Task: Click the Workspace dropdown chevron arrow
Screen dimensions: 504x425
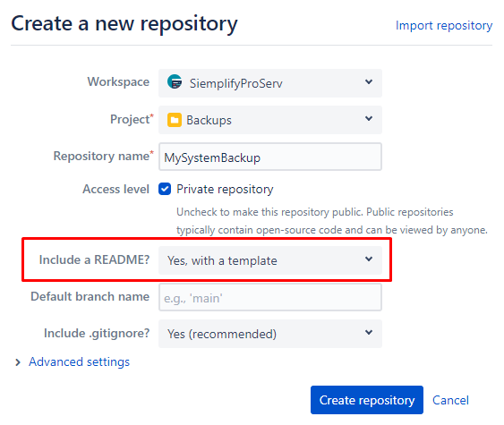Action: [x=369, y=81]
